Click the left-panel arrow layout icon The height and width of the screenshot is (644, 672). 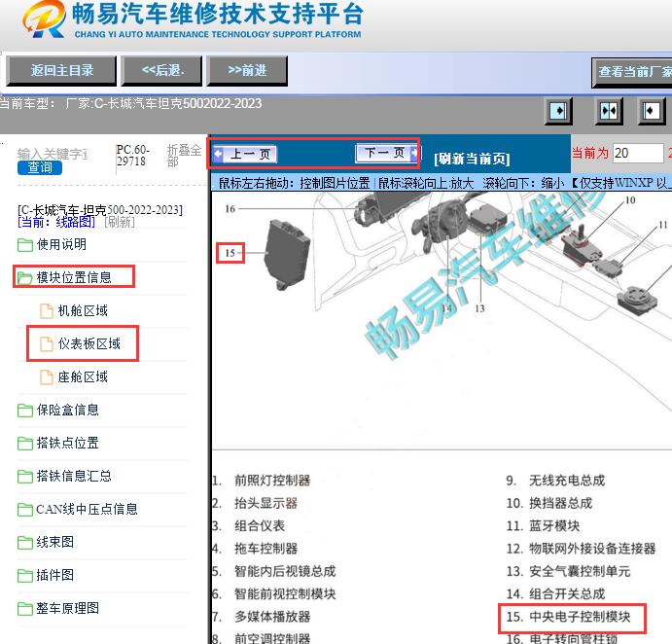(x=558, y=111)
